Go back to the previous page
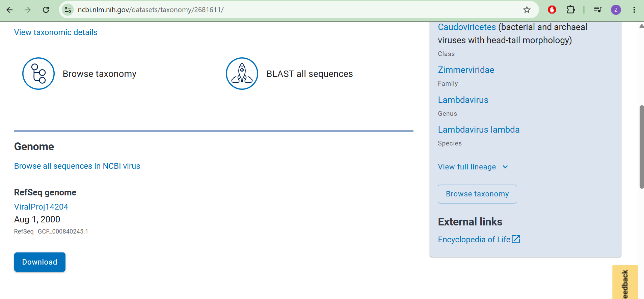The width and height of the screenshot is (644, 299). tap(9, 10)
